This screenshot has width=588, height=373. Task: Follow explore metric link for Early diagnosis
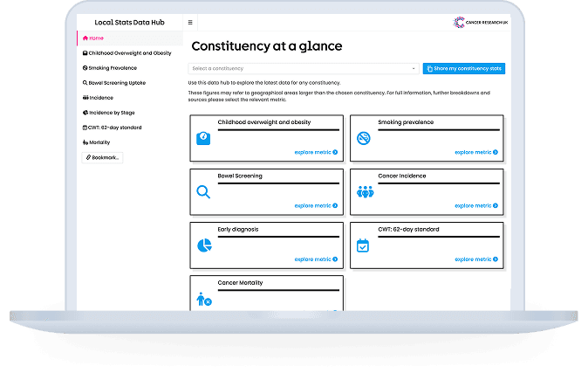(316, 259)
